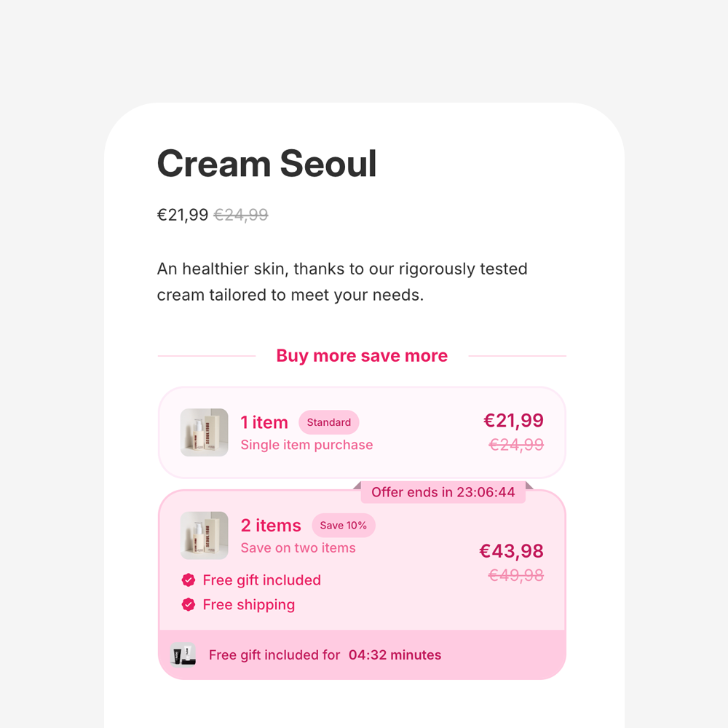Select the "2 items" bundle label

271,526
